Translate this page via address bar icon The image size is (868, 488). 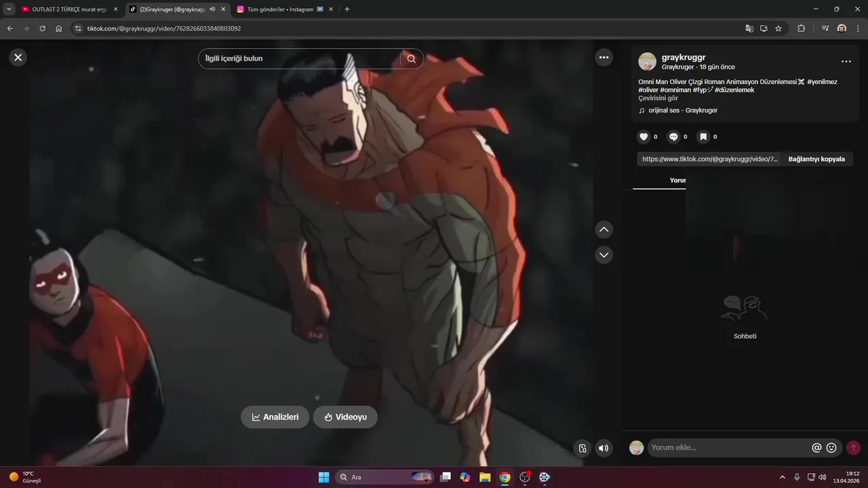tap(749, 28)
